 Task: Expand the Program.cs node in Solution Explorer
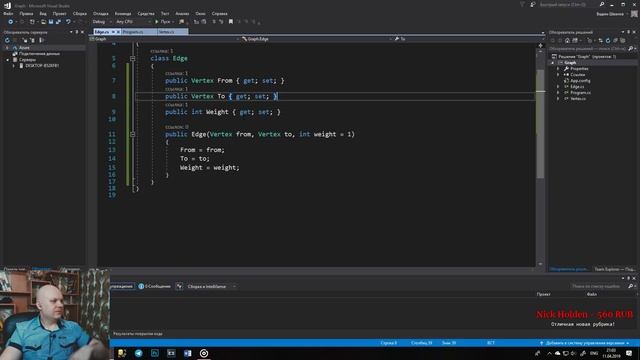(x=558, y=93)
